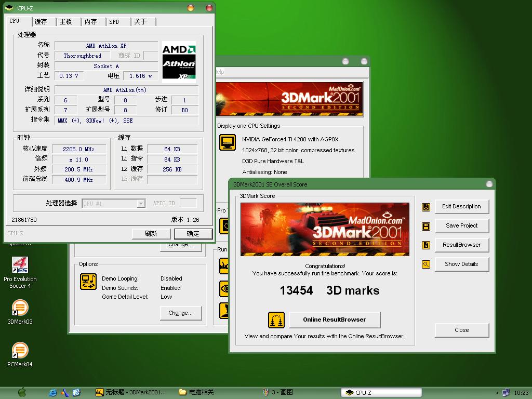Viewport: 532px width, 399px height.
Task: Click the NVIDIA GeForce4 Ti 4200 with AGP8X text
Action: tap(290, 139)
